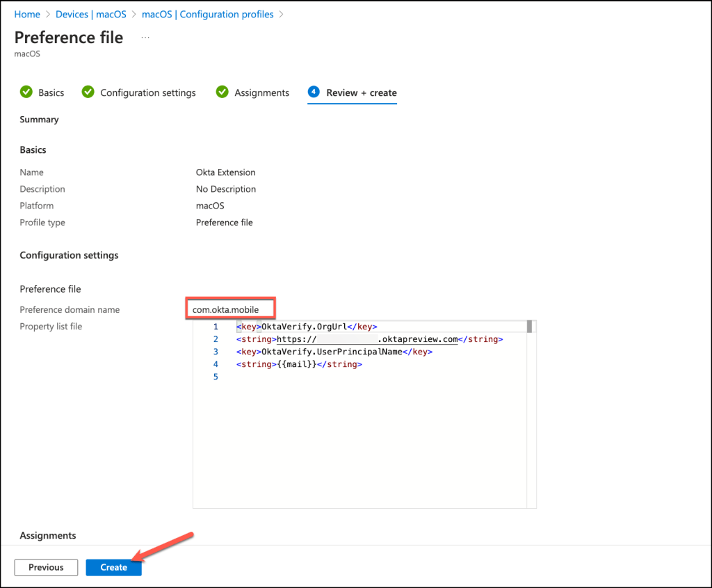Open the Assignments tab
Viewport: 712px width, 588px height.
[261, 92]
